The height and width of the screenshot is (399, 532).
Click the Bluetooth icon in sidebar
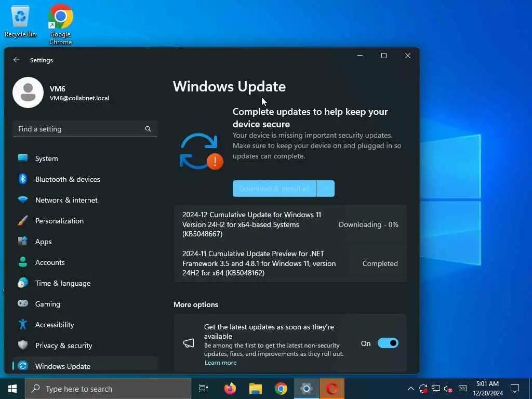click(x=23, y=179)
